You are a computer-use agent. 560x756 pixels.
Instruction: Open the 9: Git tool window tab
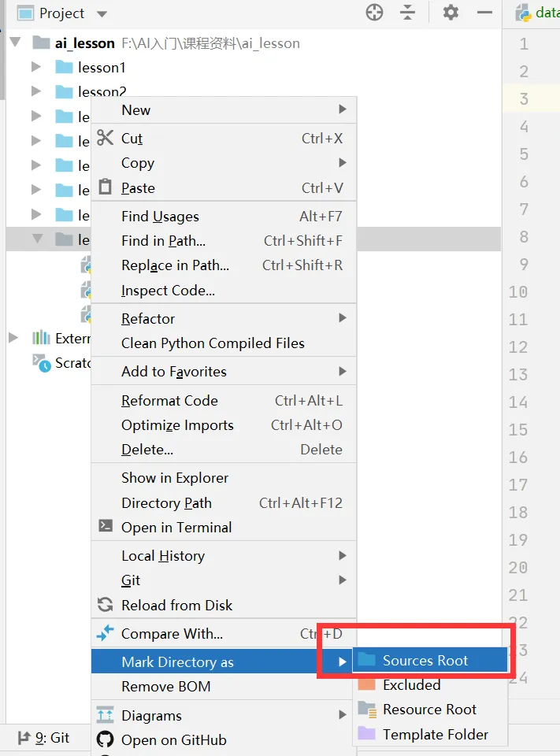tap(43, 738)
